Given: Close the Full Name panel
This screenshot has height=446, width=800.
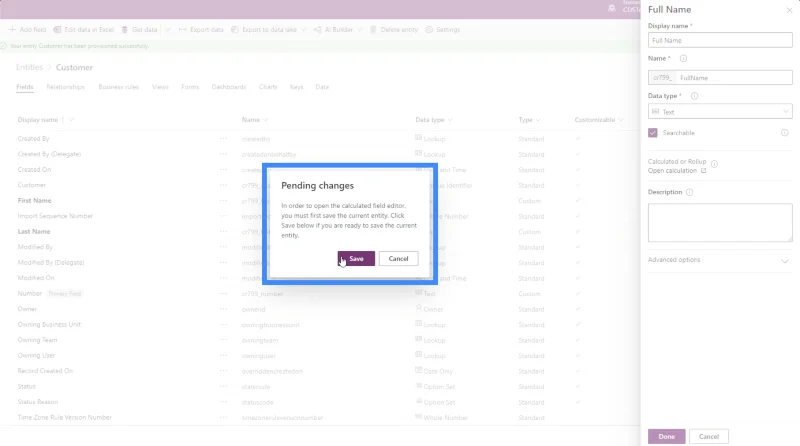Looking at the screenshot, I should [x=789, y=10].
